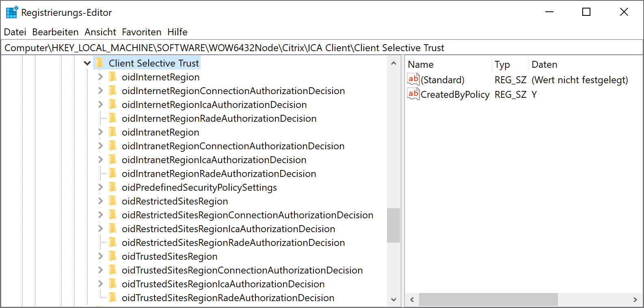Click folder icon of oidTrustedSitesRegionRadeAuthorizationDecision

(x=113, y=298)
